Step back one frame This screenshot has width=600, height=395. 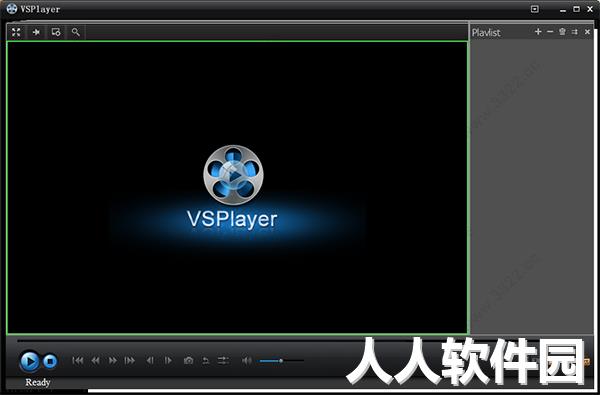coord(150,361)
